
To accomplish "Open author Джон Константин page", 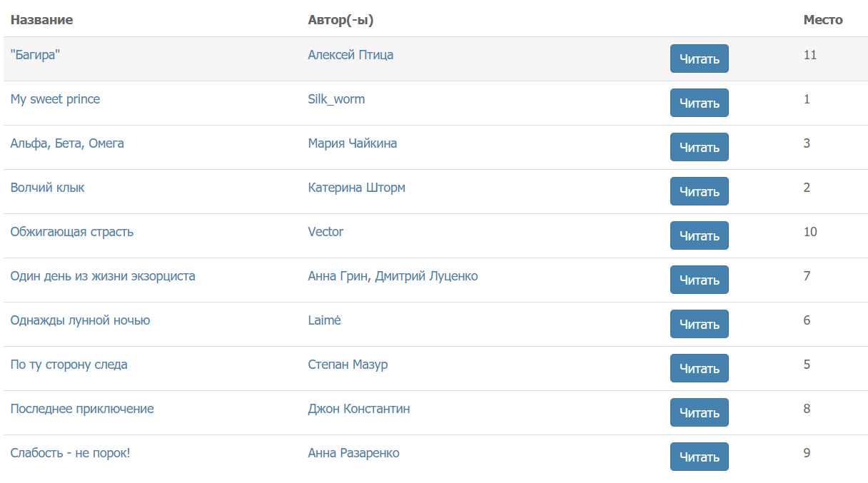I will click(358, 409).
